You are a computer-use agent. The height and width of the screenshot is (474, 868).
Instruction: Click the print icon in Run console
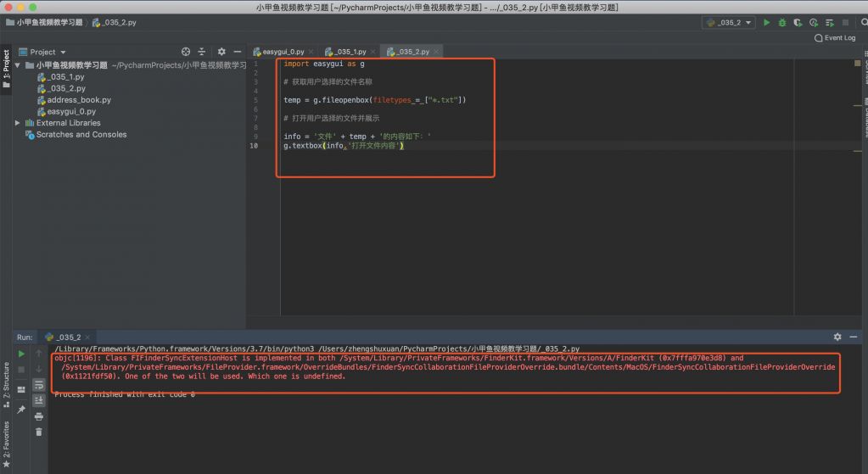tap(38, 416)
